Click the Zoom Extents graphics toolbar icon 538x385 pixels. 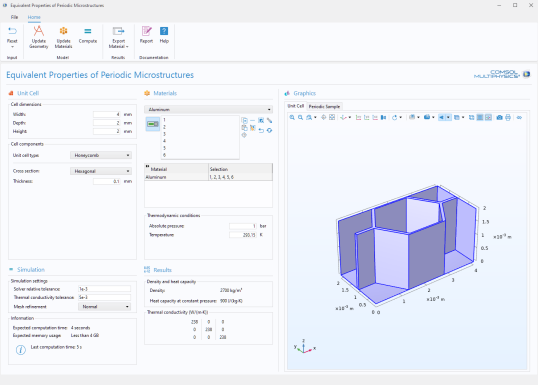coord(332,117)
